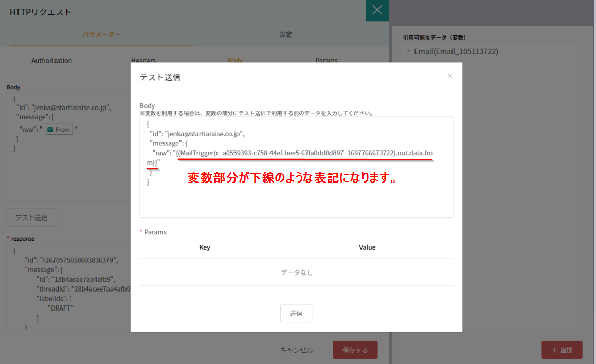Click the テスト送信 button in background panel
596x364 pixels.
[x=31, y=217]
